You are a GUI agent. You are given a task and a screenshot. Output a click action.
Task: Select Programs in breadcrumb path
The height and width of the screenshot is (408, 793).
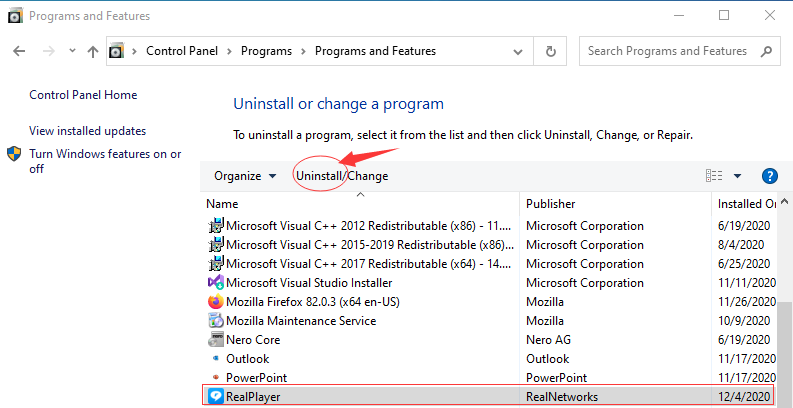click(267, 51)
